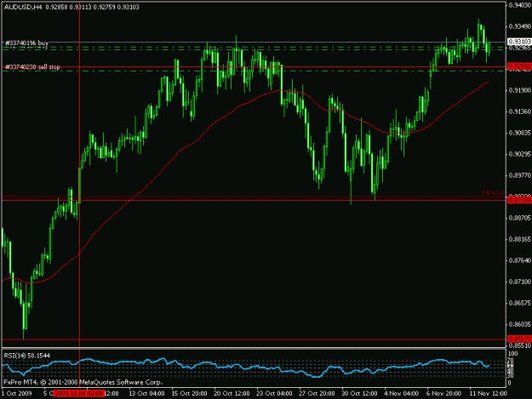Screen dimensions: 532x399
Task: Select the #33740230 sell stop order label
Action: coord(32,67)
